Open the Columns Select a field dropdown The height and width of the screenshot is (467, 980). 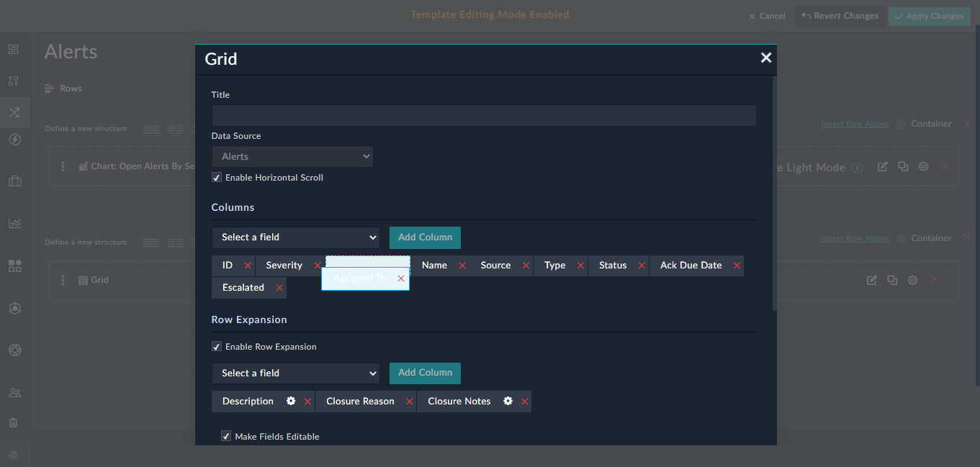[x=295, y=237]
